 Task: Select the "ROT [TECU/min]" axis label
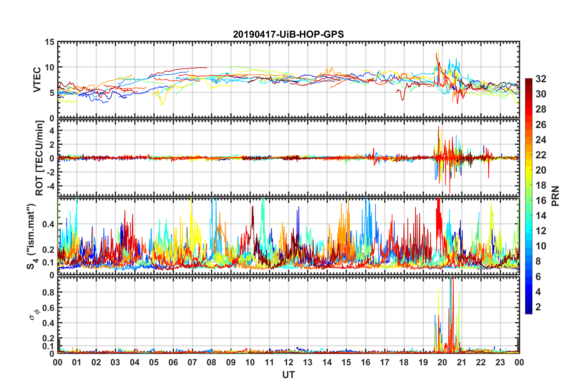pos(39,158)
